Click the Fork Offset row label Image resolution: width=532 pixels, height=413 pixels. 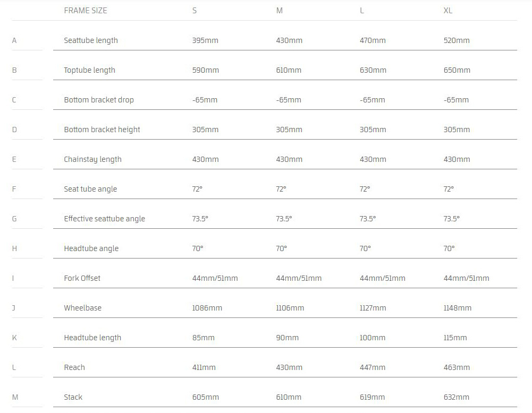(82, 278)
